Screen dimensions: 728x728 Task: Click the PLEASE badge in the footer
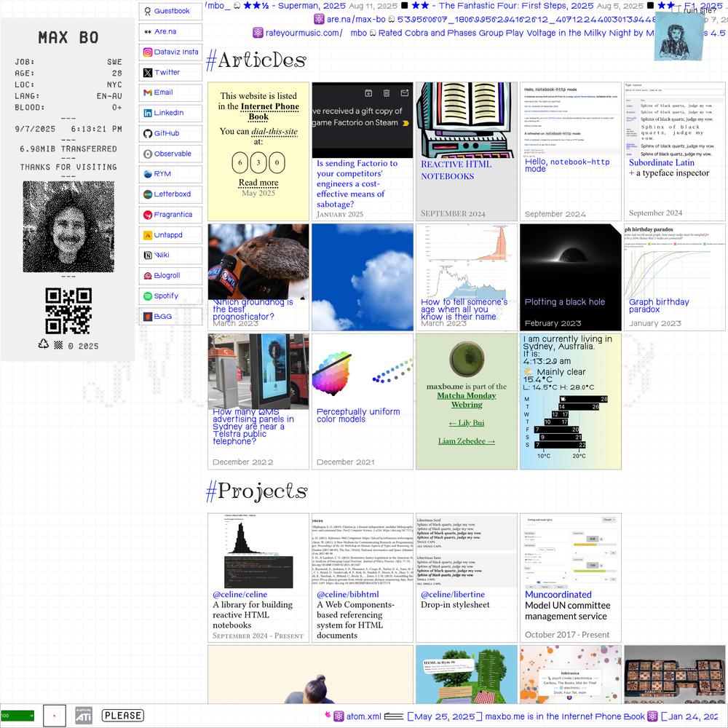122,716
